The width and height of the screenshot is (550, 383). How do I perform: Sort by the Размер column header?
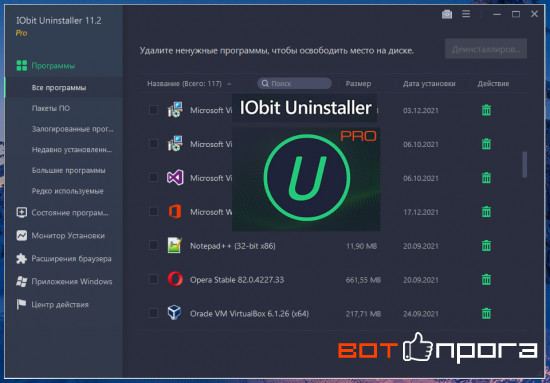point(358,84)
